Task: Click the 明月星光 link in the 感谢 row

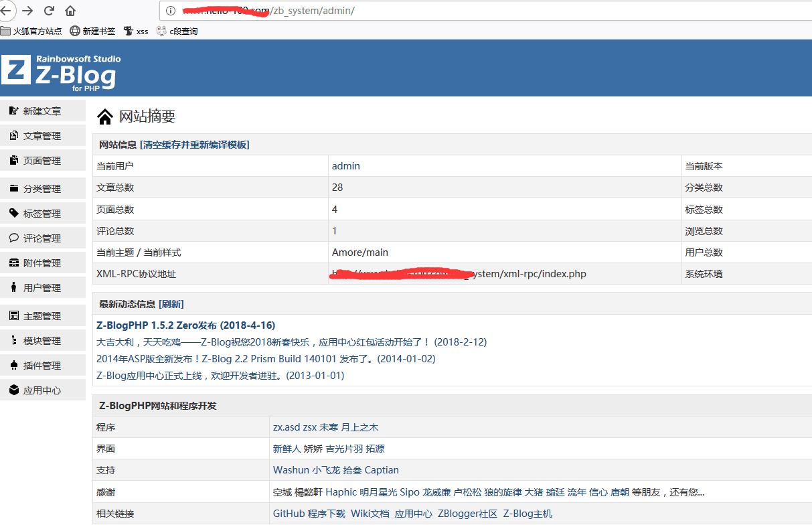Action: pos(378,492)
